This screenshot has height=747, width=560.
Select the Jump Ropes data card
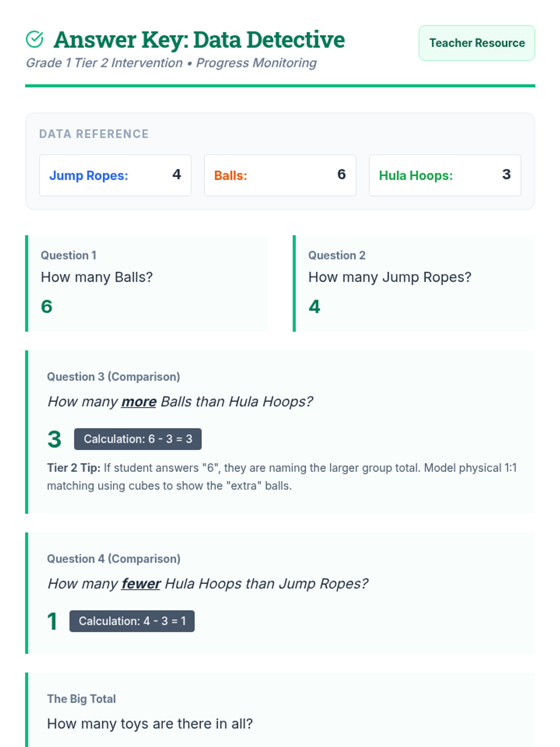[115, 175]
